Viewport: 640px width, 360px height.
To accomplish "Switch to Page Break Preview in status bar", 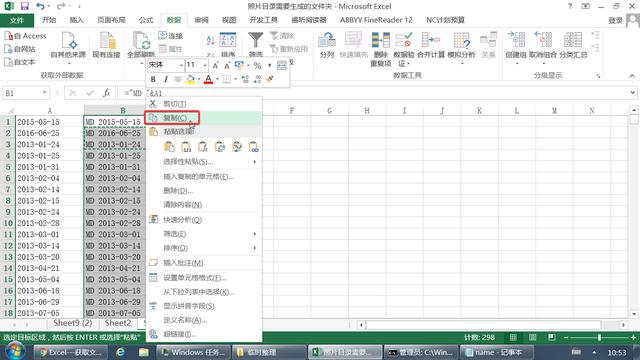I will (x=552, y=337).
